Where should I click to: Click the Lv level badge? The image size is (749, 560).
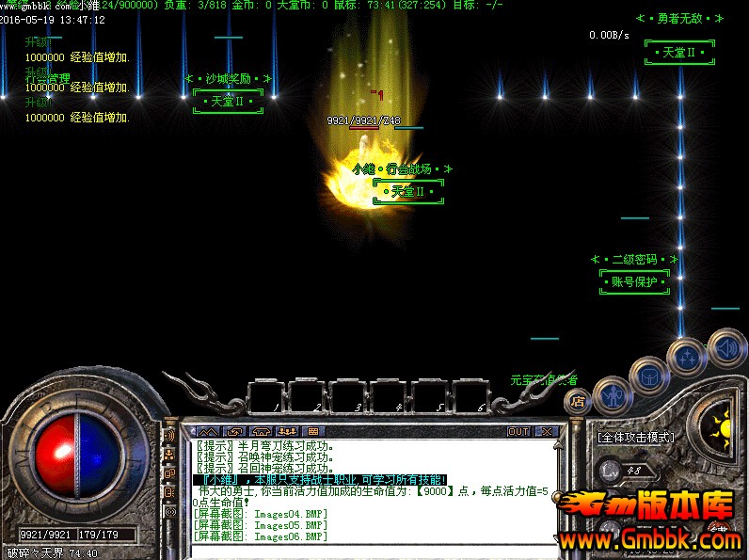(610, 471)
